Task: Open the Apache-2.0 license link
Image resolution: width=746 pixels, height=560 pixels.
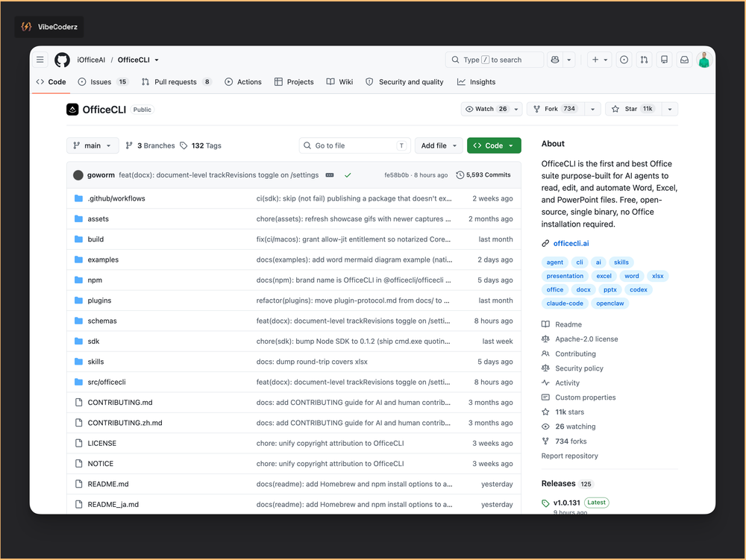Action: pyautogui.click(x=586, y=339)
